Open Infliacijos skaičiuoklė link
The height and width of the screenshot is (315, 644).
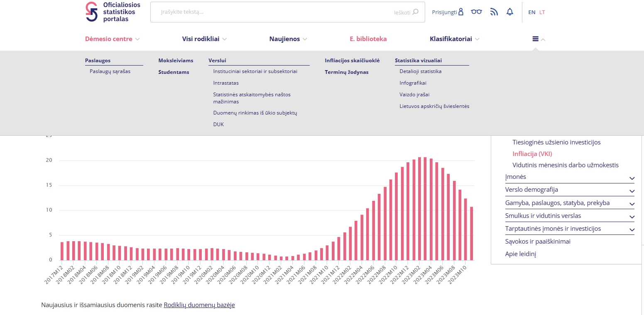352,61
